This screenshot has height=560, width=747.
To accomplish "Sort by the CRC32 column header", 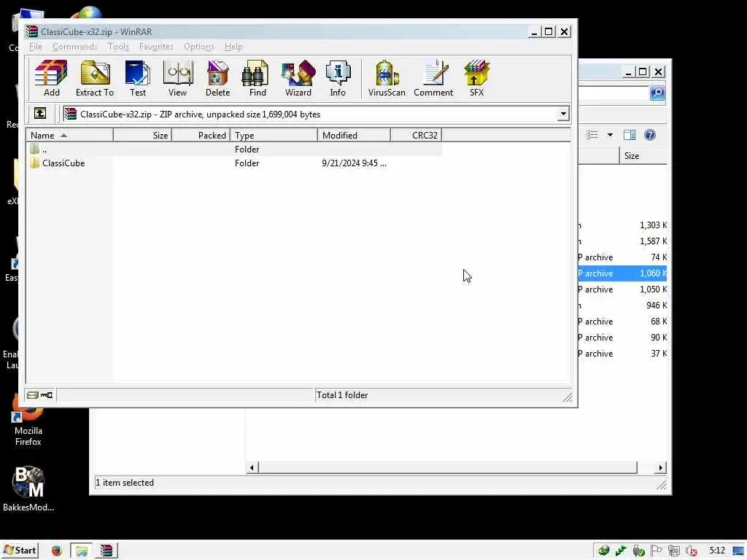I will point(417,135).
